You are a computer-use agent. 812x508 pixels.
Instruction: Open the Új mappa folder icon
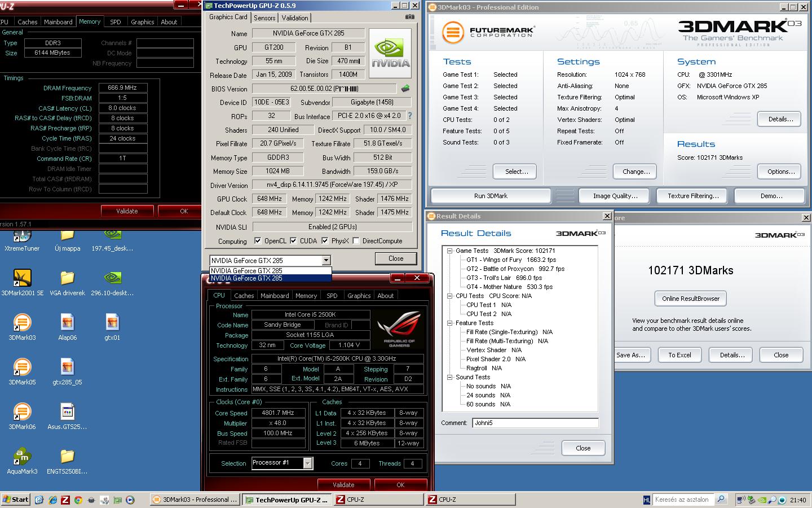[67, 240]
